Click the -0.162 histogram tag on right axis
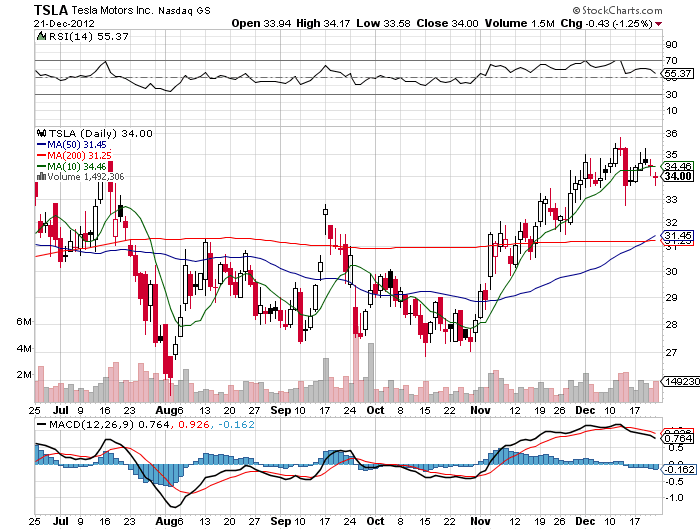This screenshot has height=530, width=700. 679,469
